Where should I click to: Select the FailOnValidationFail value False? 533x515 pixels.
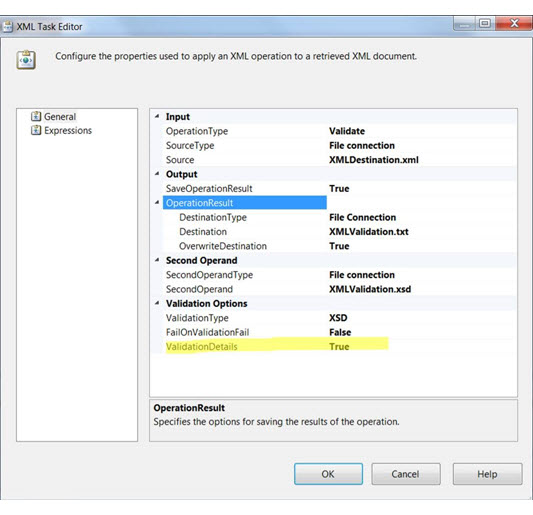340,332
